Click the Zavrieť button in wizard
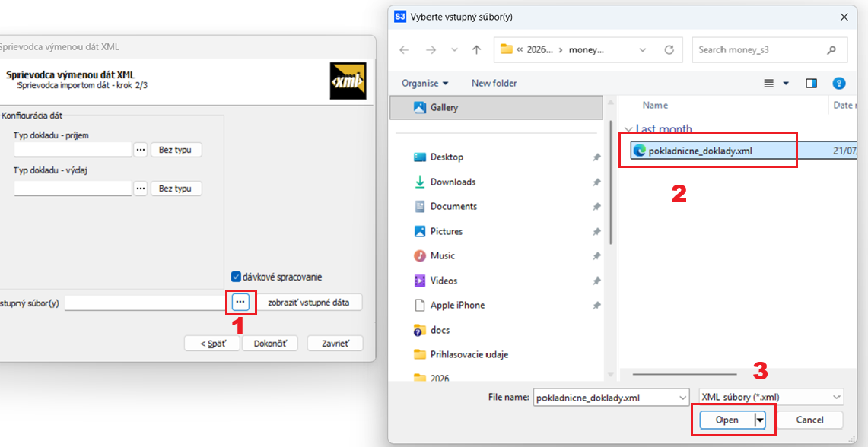 click(x=335, y=343)
